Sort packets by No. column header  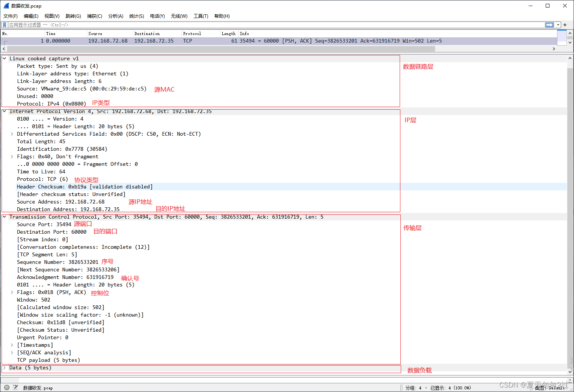pos(23,34)
